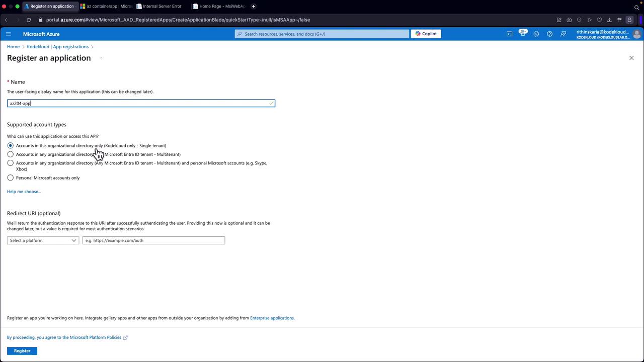Viewport: 644px width, 362px height.
Task: Go to Kodekloud App registrations breadcrumb
Action: pos(58,47)
